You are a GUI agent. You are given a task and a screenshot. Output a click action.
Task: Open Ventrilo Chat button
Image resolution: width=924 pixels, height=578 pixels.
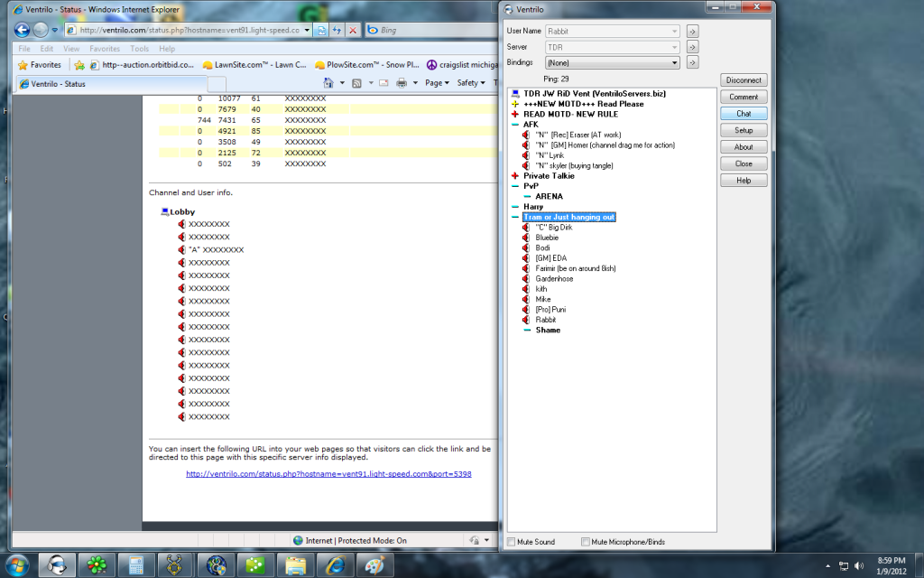744,113
